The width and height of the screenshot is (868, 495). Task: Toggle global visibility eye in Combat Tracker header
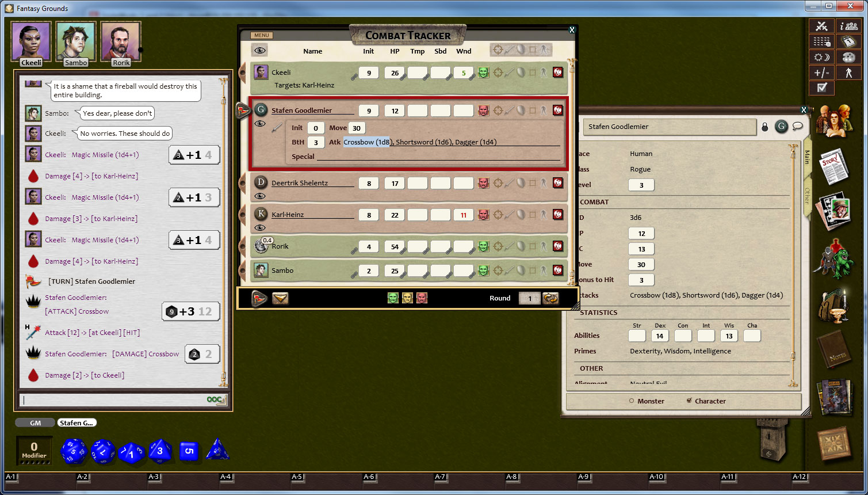[x=260, y=51]
